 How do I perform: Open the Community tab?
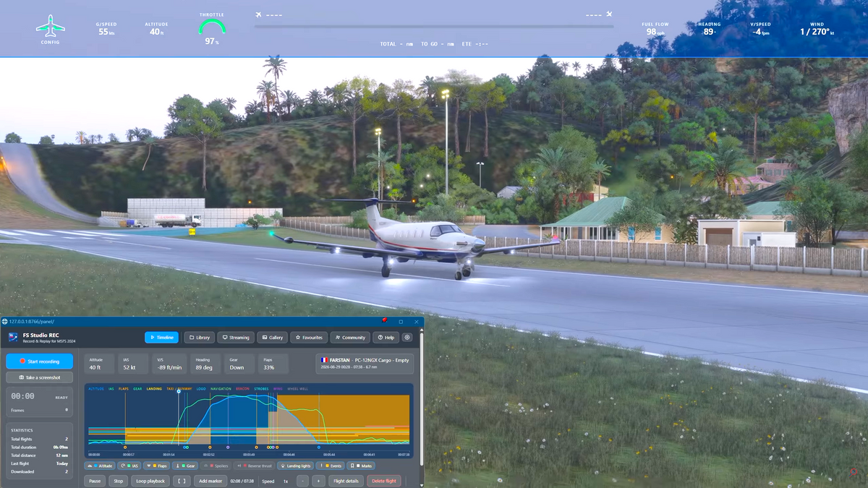click(x=350, y=338)
